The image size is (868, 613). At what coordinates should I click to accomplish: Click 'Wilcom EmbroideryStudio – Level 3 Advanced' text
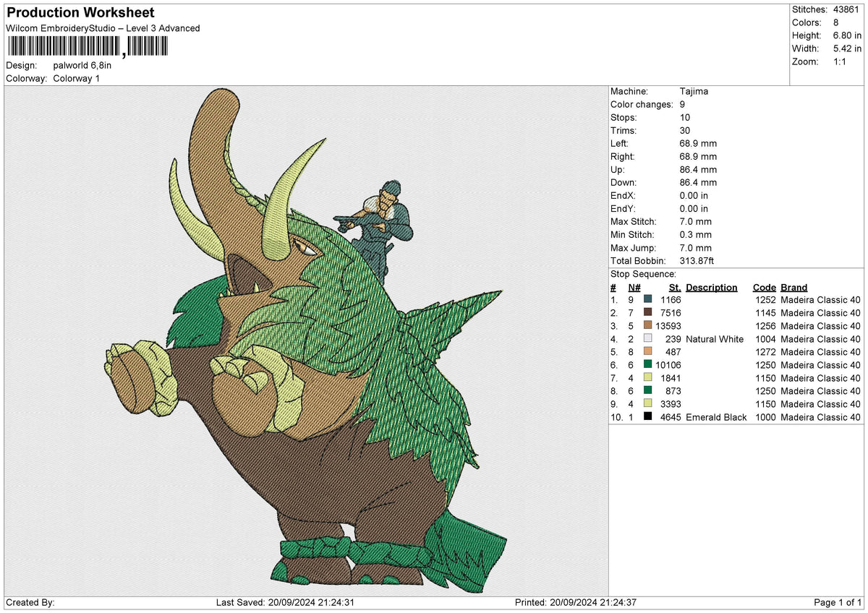103,28
